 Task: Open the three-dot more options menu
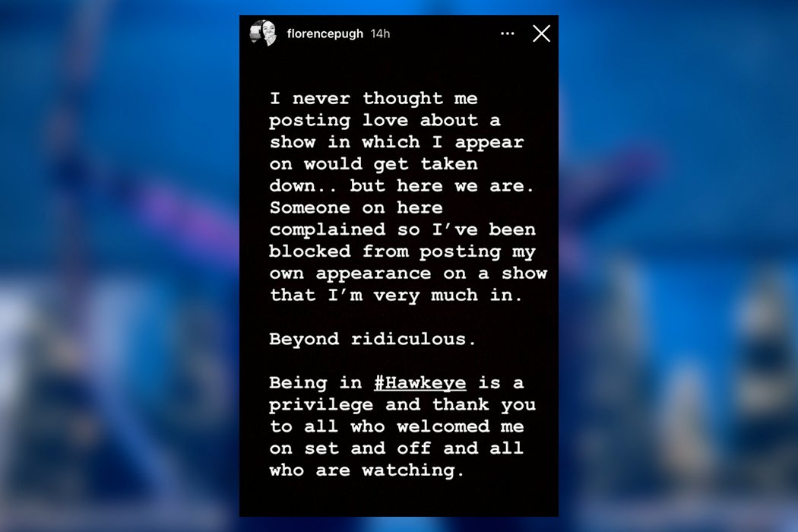[x=508, y=33]
